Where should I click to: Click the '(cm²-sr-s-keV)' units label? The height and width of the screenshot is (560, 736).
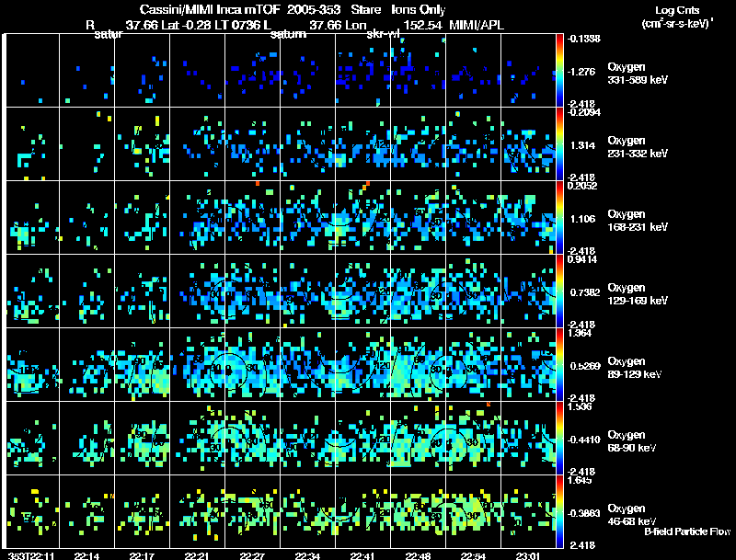click(x=677, y=24)
